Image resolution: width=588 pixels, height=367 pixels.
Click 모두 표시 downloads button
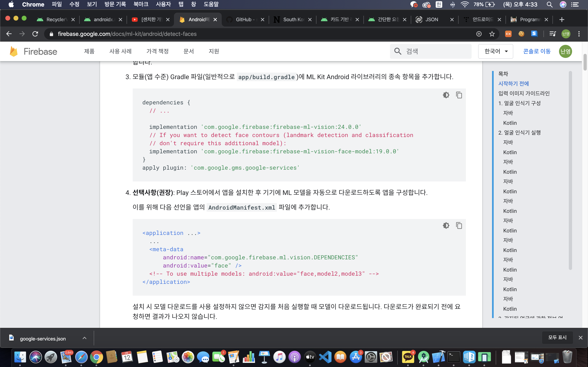pyautogui.click(x=557, y=337)
